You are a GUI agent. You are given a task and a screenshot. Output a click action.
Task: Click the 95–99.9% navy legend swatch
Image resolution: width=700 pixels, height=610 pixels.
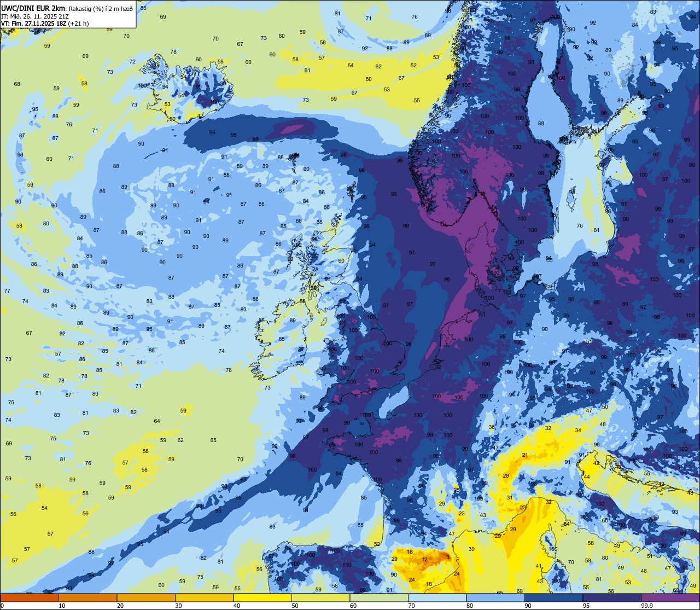click(612, 597)
